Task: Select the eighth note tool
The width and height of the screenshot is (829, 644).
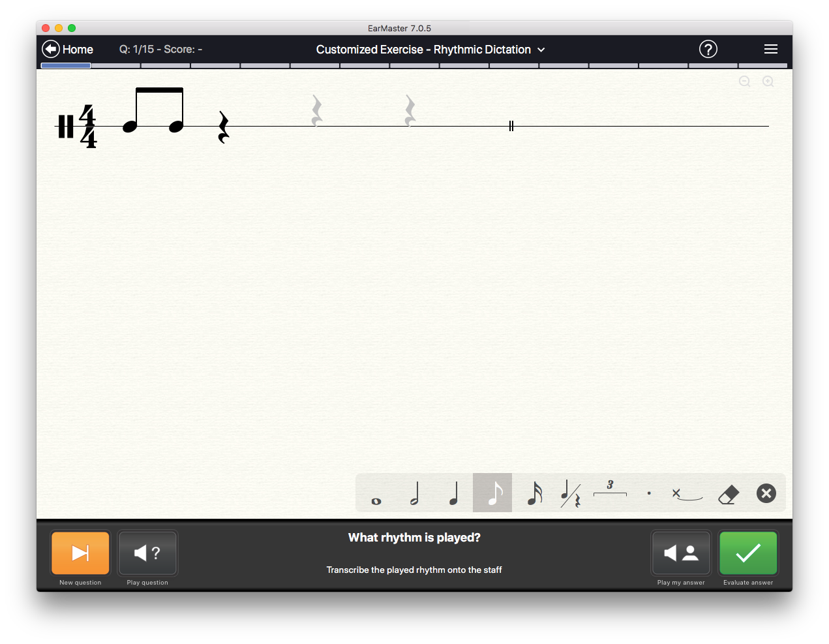Action: [492, 493]
